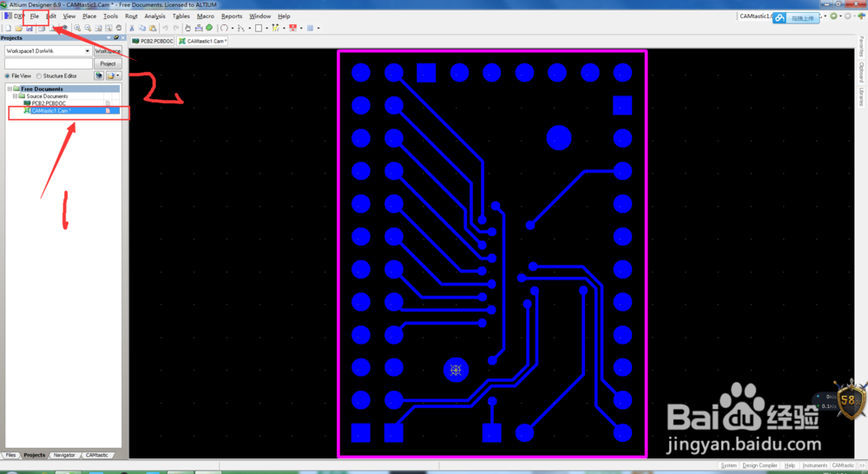The width and height of the screenshot is (868, 474).
Task: Click the Zoom In magnifier icon
Action: 77,28
